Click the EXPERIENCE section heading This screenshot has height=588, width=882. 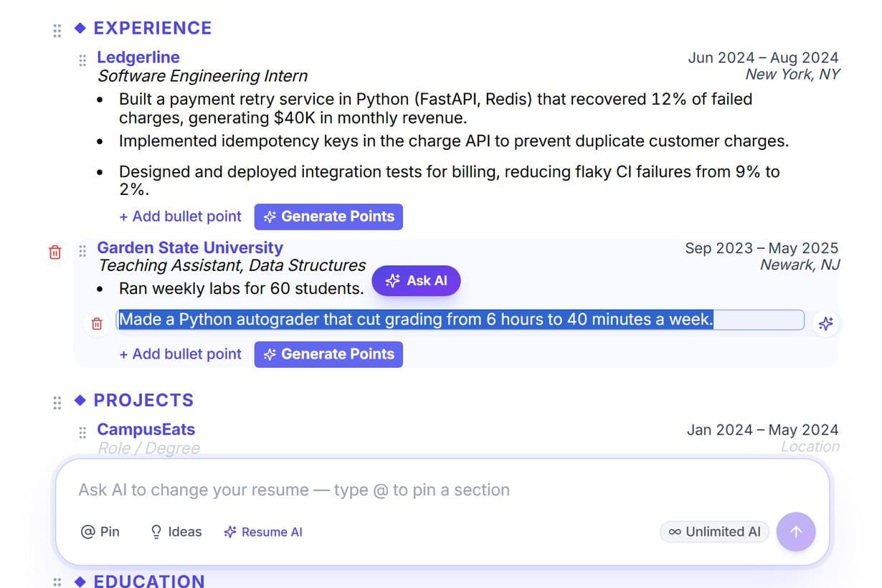(153, 28)
